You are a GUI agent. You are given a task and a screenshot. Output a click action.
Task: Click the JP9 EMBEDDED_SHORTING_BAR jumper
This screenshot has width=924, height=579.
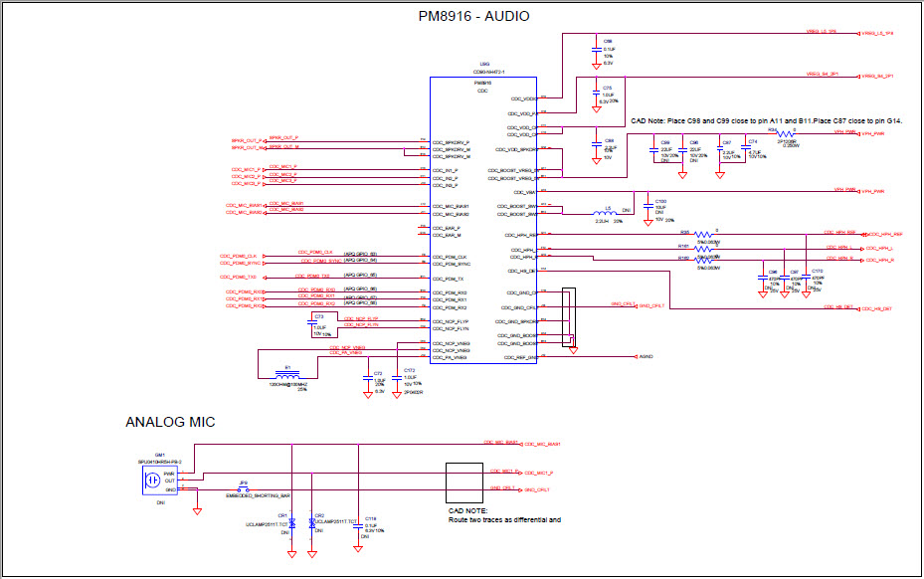243,487
